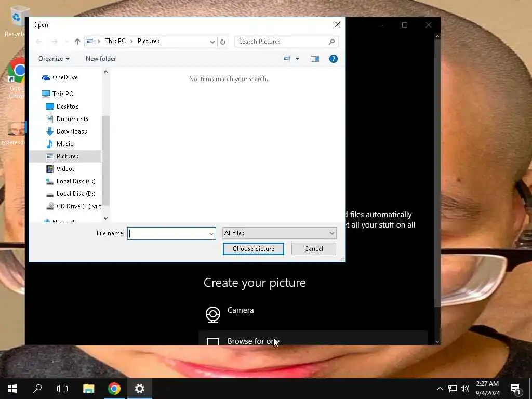The image size is (532, 399).
Task: Select Local Disk (D:) in sidebar
Action: point(76,194)
